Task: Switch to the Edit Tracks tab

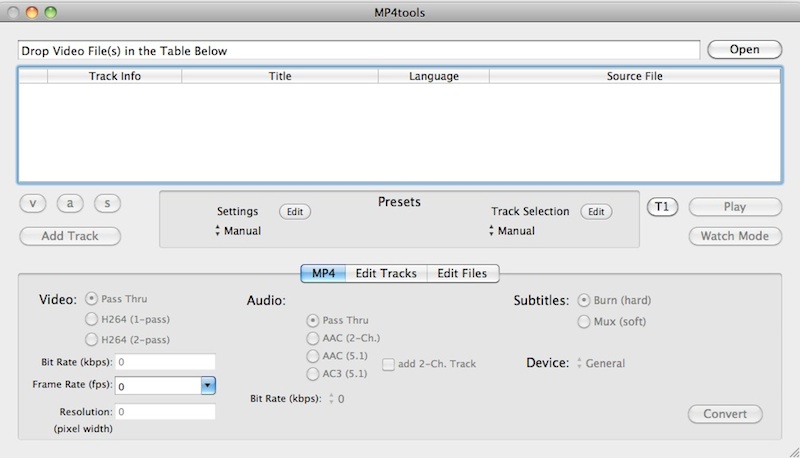Action: pos(386,273)
